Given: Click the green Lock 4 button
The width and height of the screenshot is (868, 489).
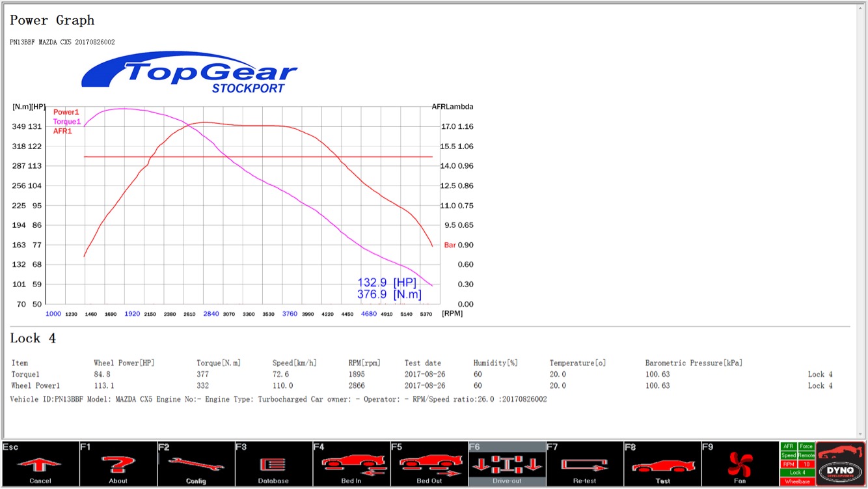Looking at the screenshot, I should 798,473.
